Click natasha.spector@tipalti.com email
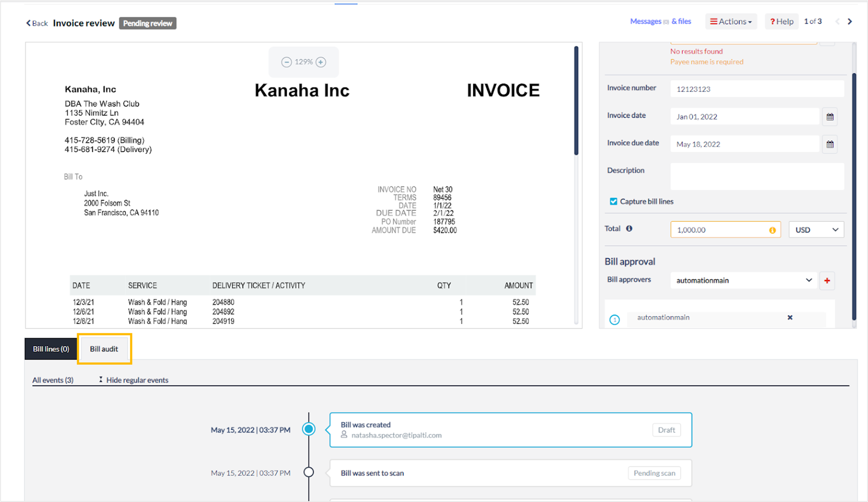The height and width of the screenshot is (502, 868). click(396, 435)
